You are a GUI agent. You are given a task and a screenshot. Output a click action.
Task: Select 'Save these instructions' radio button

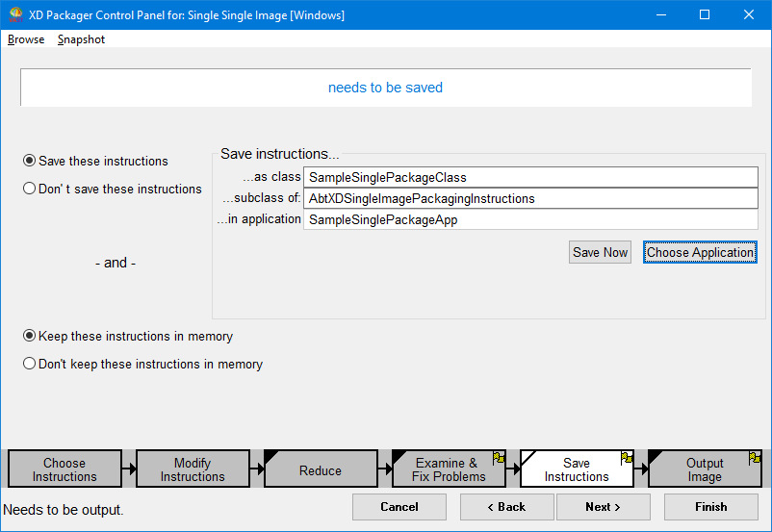coord(30,161)
